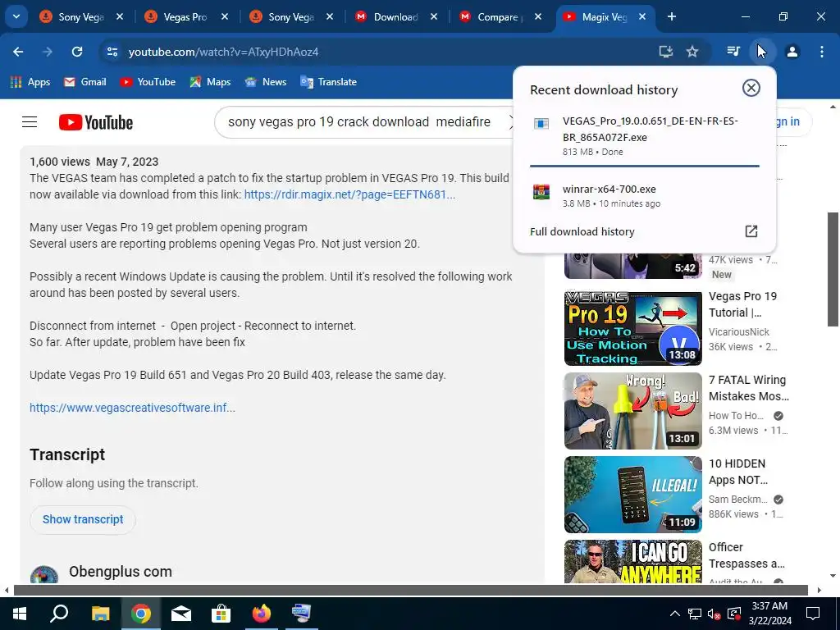Close the Magix Veg tab

(642, 16)
